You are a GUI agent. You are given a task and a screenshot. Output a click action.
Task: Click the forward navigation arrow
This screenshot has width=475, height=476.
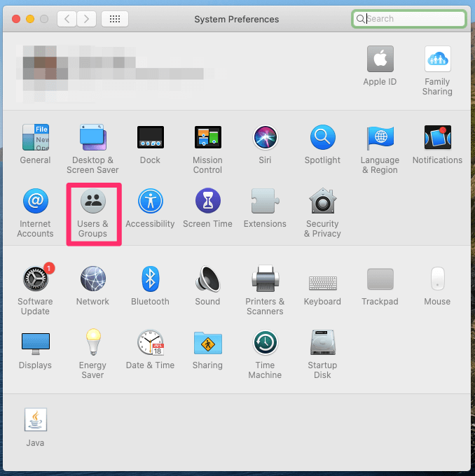(x=87, y=19)
